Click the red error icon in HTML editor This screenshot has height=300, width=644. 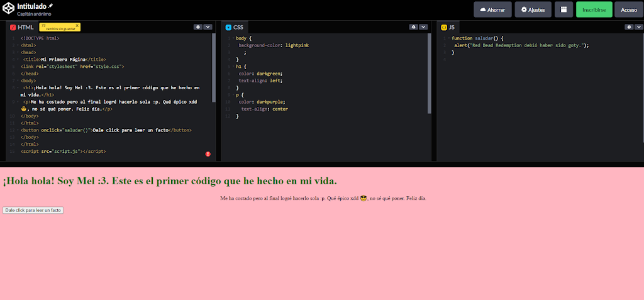(x=208, y=154)
